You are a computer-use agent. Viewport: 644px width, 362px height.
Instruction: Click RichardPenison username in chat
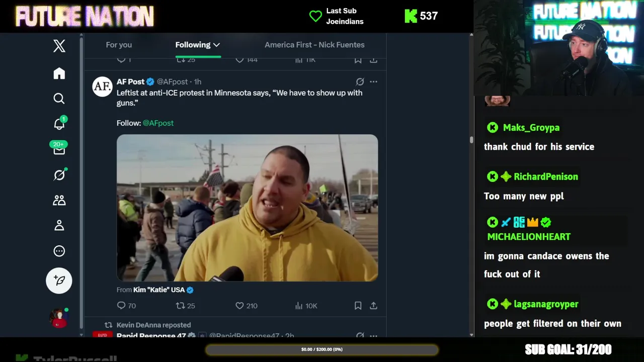pos(546,176)
